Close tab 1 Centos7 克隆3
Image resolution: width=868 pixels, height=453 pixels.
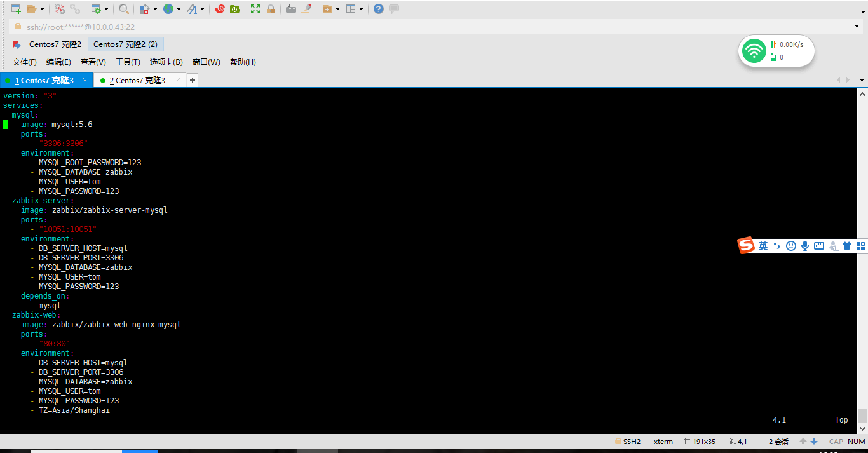point(85,80)
